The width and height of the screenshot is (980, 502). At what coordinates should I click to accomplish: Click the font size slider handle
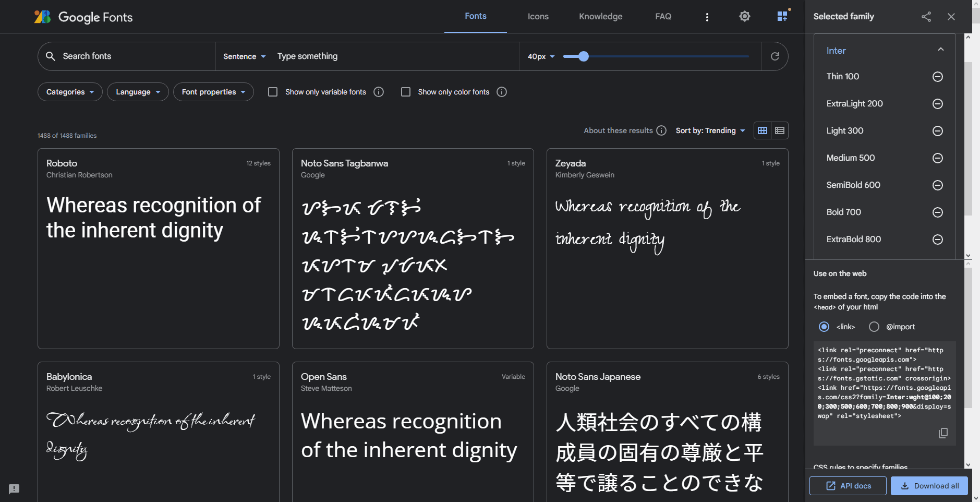(x=584, y=56)
